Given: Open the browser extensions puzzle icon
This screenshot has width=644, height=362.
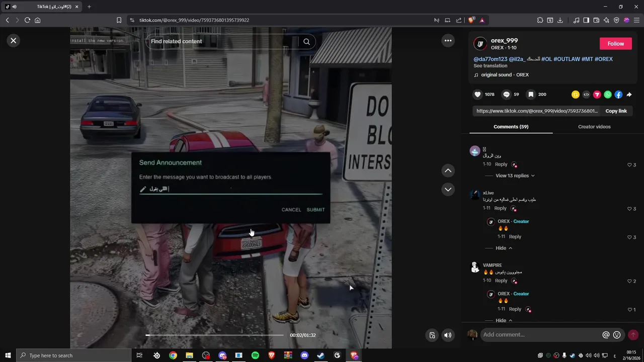Looking at the screenshot, I should coord(540,20).
